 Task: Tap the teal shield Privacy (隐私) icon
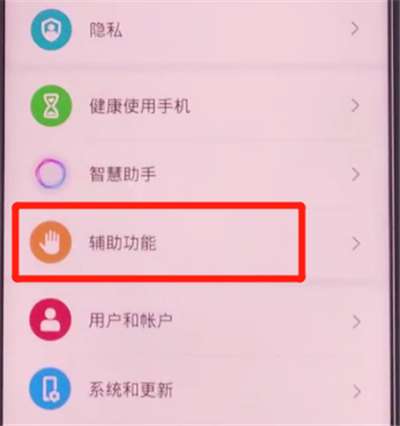tap(51, 30)
